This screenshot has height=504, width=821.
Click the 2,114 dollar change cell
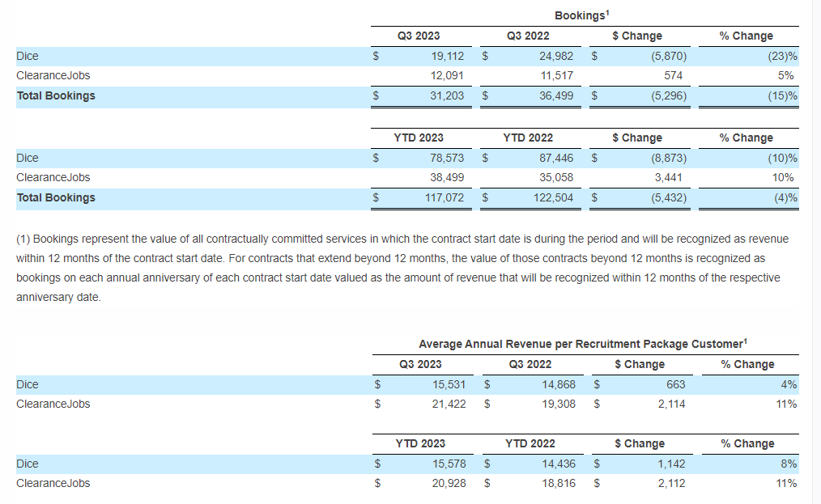click(x=672, y=404)
